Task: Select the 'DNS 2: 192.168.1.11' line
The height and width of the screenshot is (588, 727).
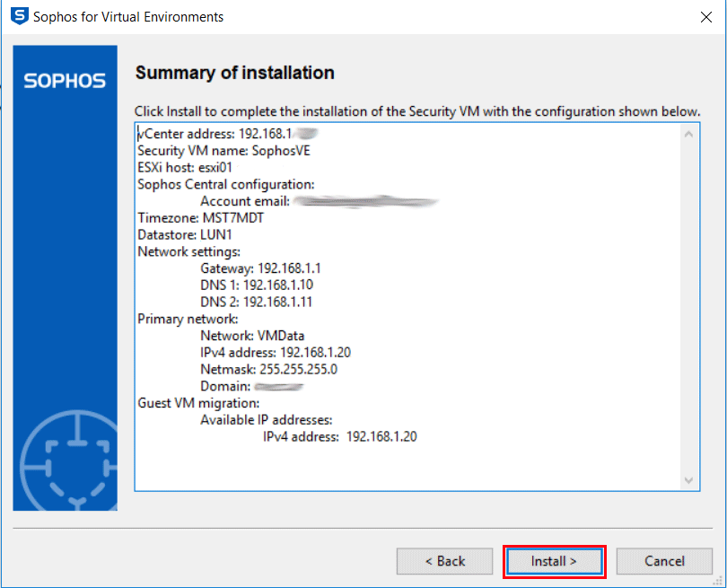Action: [x=257, y=302]
